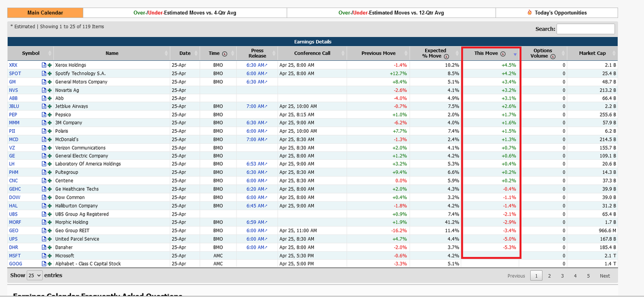
Task: Open document icon for ABB row
Action: click(x=44, y=98)
